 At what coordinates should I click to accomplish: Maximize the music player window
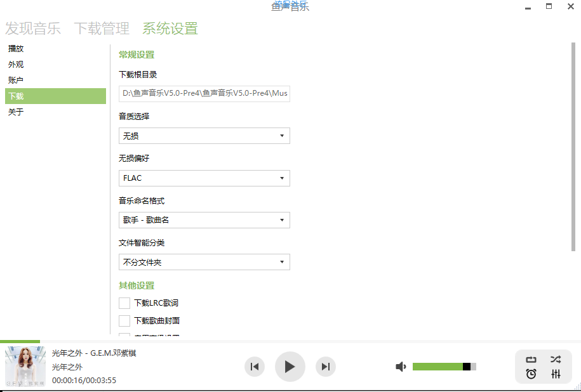click(x=549, y=6)
